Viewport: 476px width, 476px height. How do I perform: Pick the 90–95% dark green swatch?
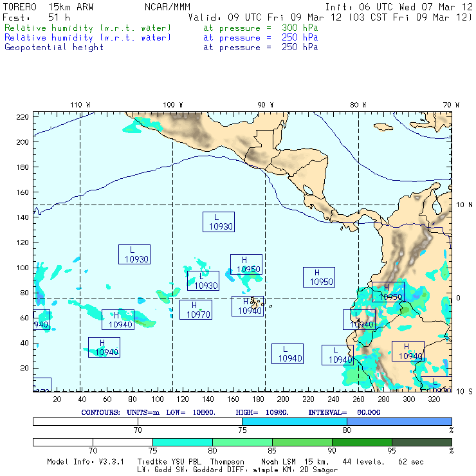pos(362,442)
